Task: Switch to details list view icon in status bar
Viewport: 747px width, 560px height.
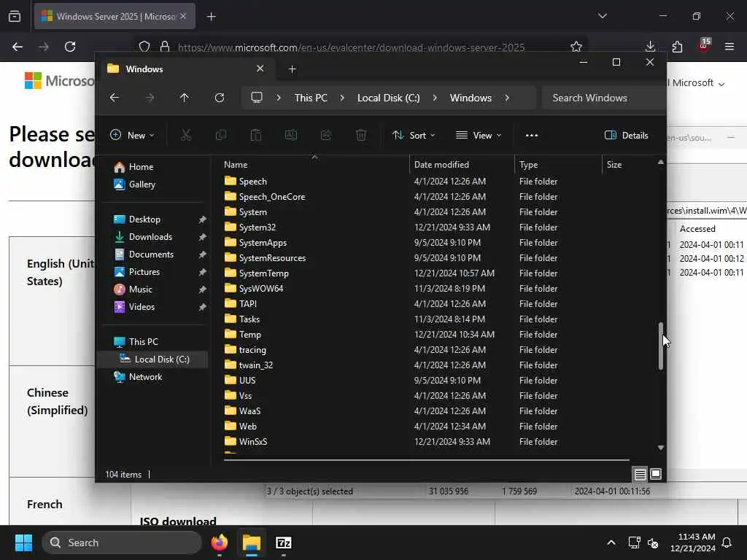Action: [x=640, y=474]
